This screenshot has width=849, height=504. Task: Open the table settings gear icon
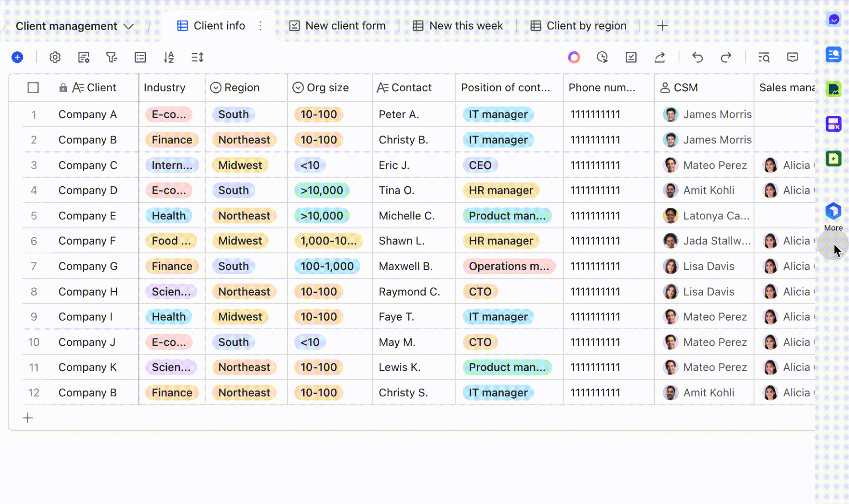click(55, 57)
